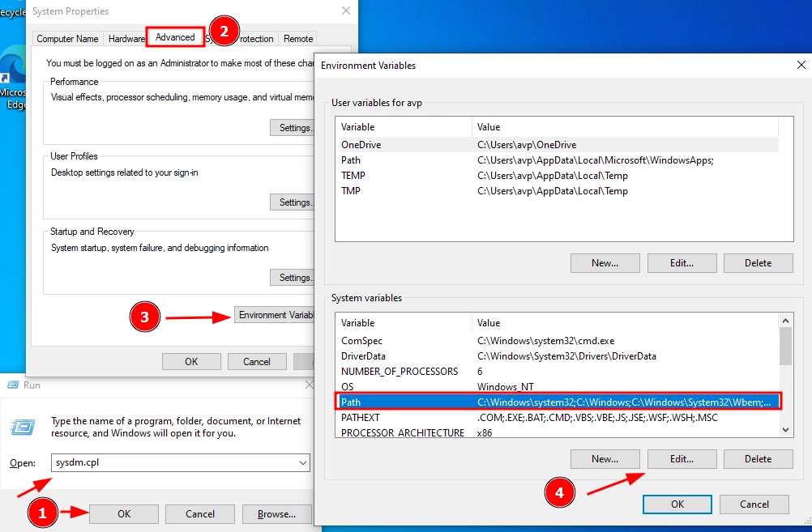Click New under User variables
812x532 pixels.
click(605, 262)
